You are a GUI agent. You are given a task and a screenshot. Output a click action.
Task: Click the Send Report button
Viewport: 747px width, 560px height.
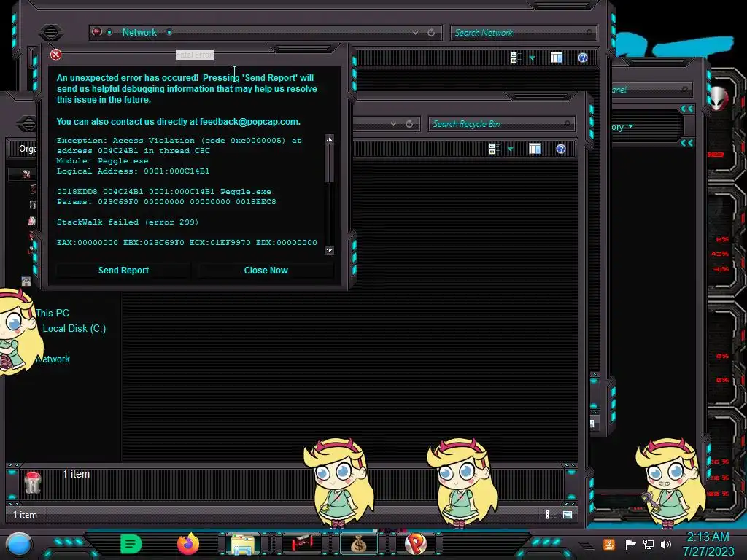[x=123, y=271]
